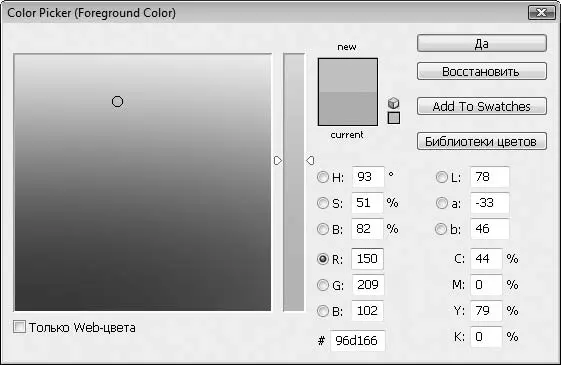Viewport: 561px width, 365px height.
Task: Click the Y yellow field showing 79
Action: [x=486, y=311]
